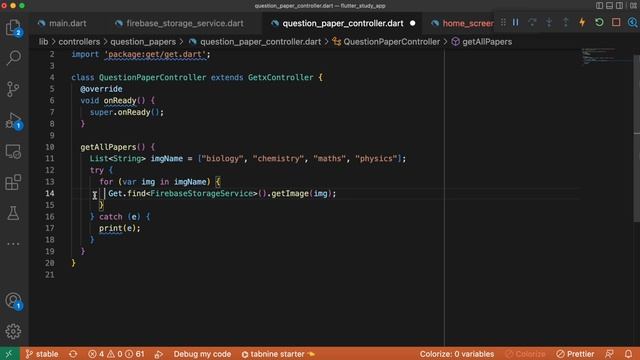Viewport: 640px width, 360px height.
Task: Click line number 10 in gutter
Action: [x=49, y=147]
